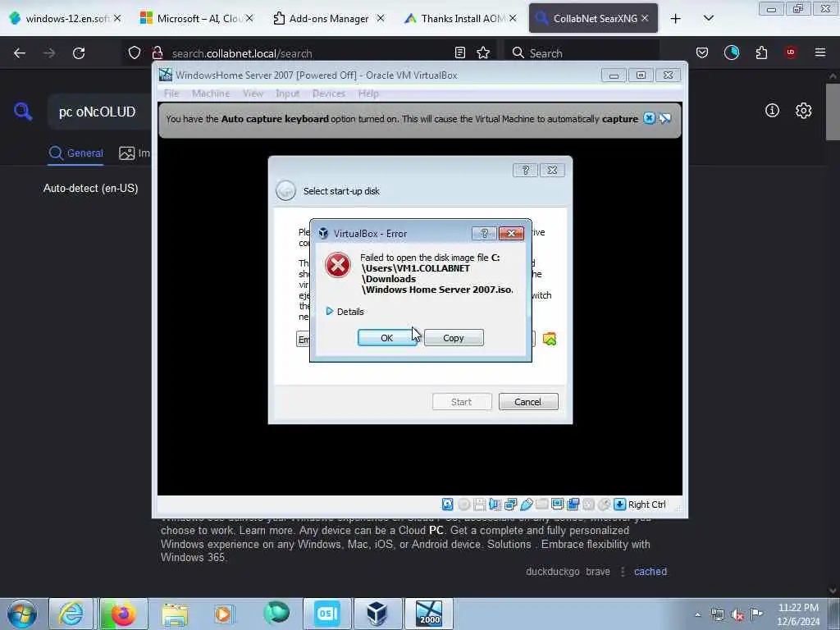Open VirtualBox Manager from the taskbar
This screenshot has width=840, height=630.
[x=377, y=614]
